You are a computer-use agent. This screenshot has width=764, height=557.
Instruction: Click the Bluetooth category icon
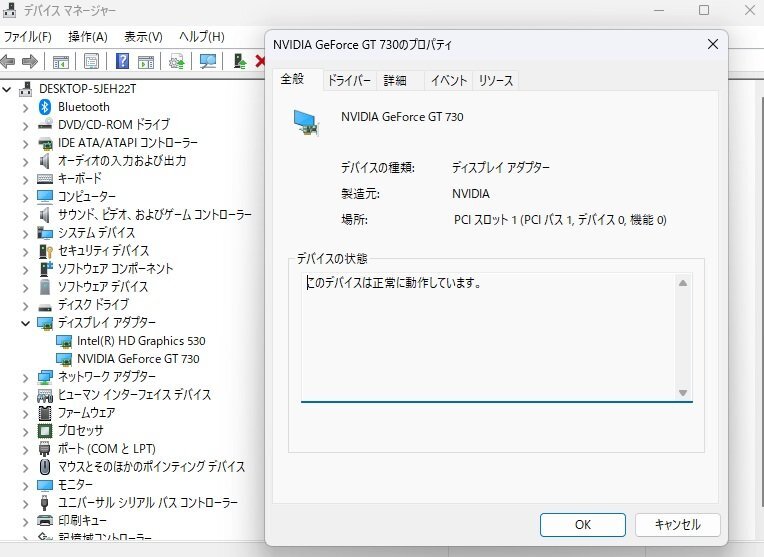pyautogui.click(x=45, y=107)
